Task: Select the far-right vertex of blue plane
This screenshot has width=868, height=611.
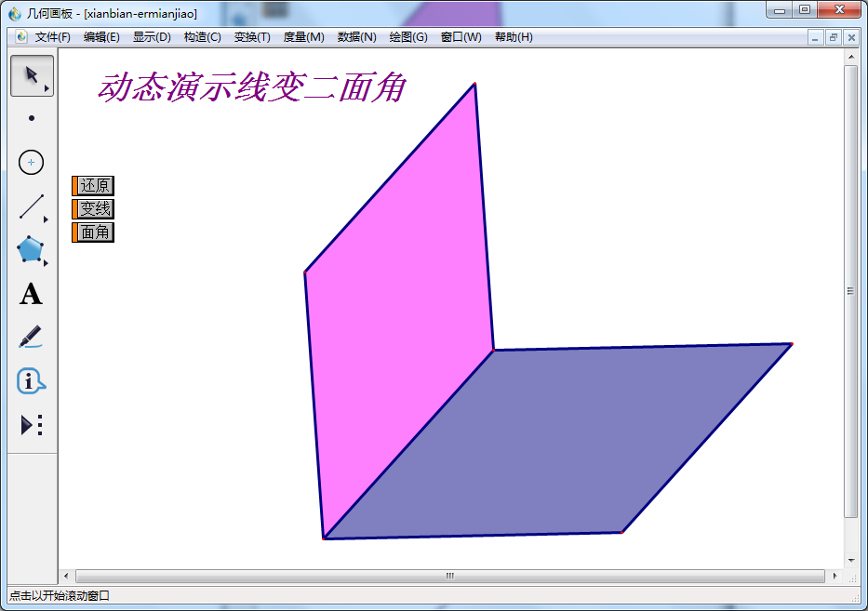Action: tap(792, 344)
